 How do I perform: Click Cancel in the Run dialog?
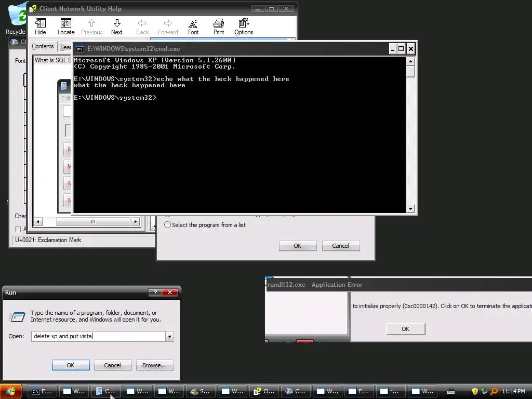pos(112,365)
